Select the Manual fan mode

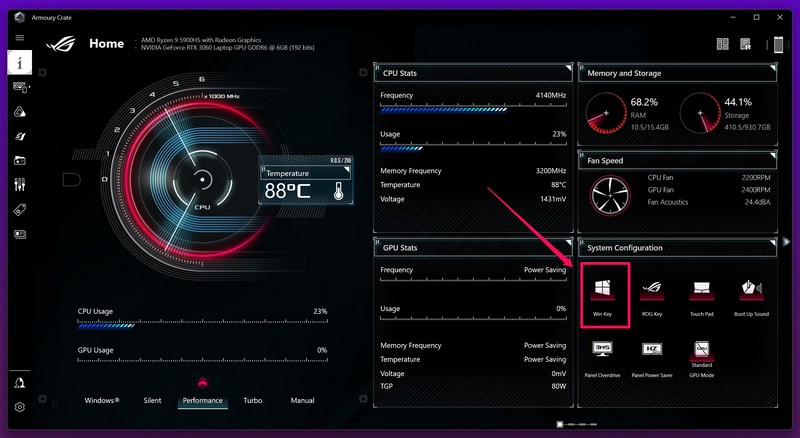(x=302, y=400)
